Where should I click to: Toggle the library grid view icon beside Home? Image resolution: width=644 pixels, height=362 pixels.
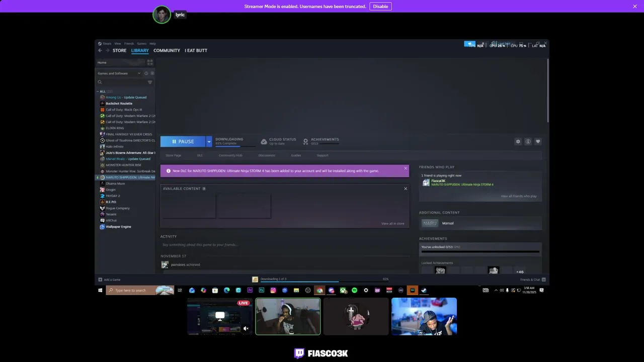[x=149, y=62]
